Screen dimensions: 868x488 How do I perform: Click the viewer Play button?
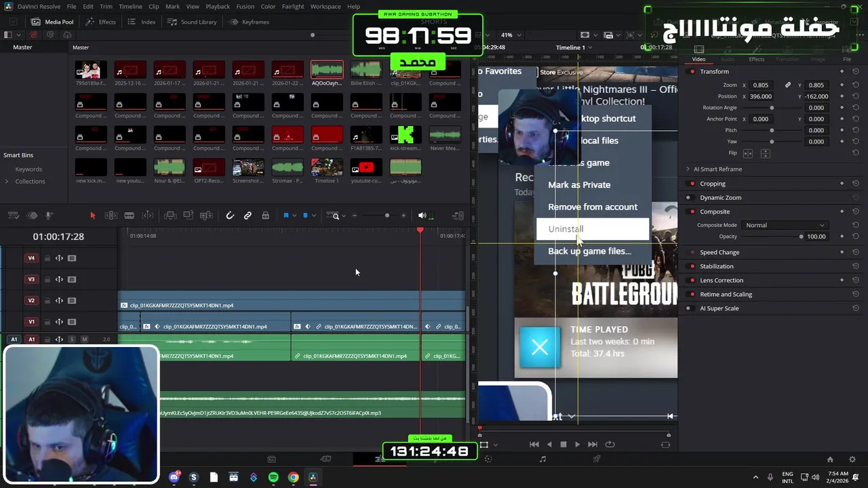tap(577, 445)
